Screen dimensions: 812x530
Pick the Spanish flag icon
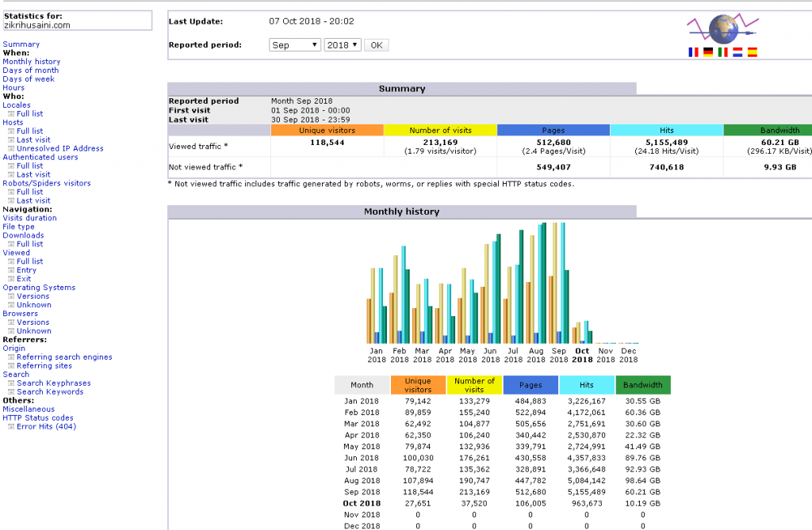click(752, 52)
